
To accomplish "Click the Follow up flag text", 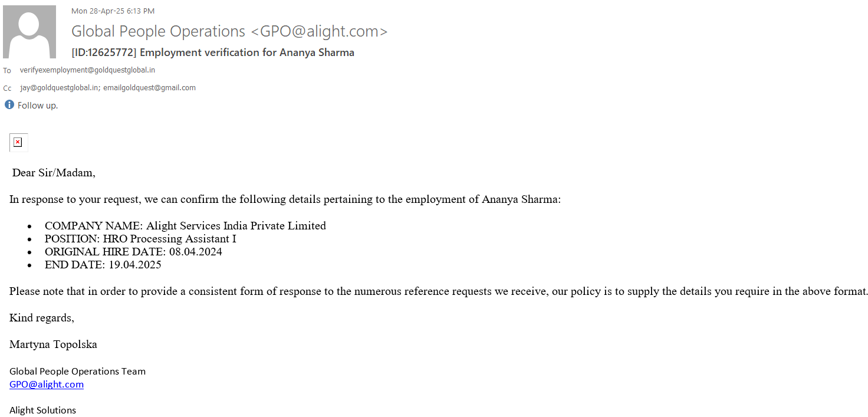I will pos(38,106).
